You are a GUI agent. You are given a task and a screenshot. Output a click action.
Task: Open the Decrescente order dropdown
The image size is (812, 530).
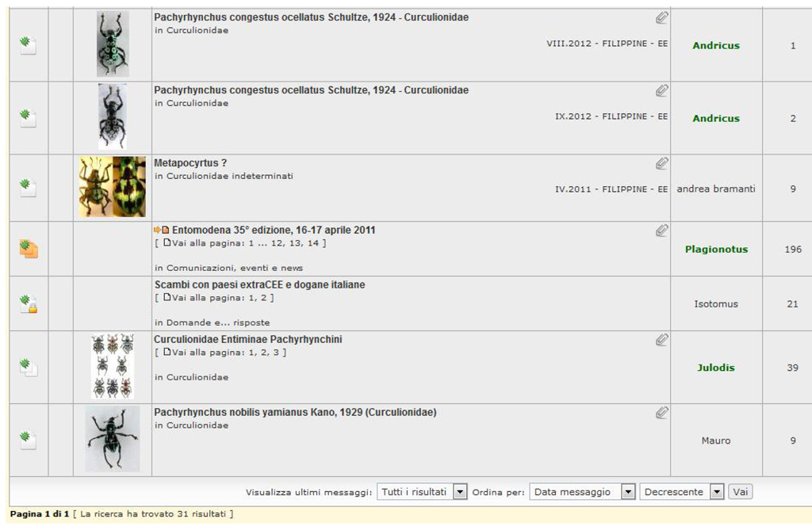click(682, 492)
